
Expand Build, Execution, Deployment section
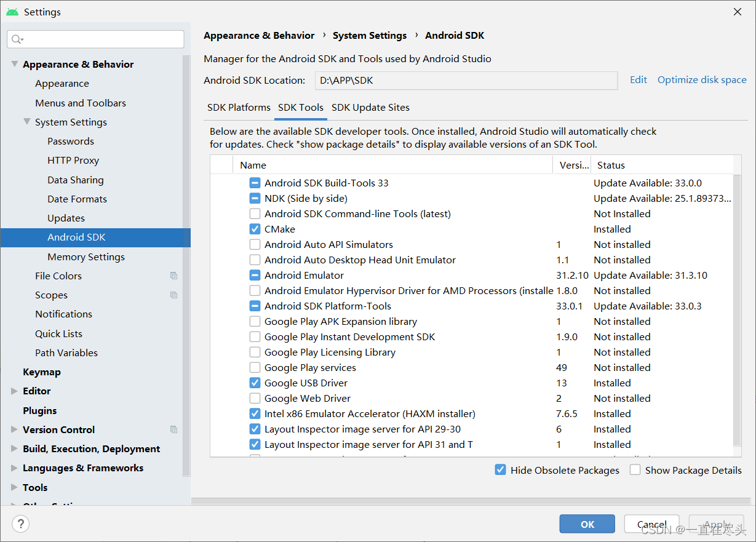tap(14, 448)
